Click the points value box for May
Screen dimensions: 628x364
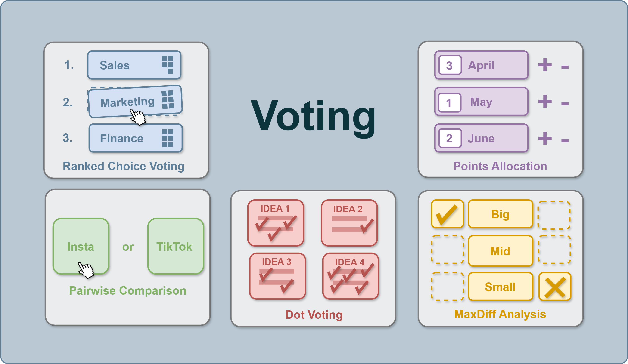[449, 103]
